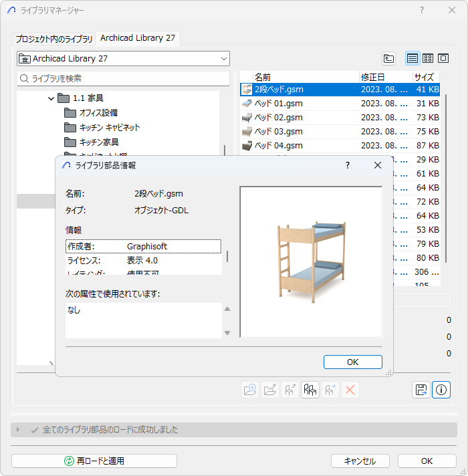Click the ベッド 04.gsm file icon
This screenshot has width=468, height=476.
pyautogui.click(x=247, y=146)
